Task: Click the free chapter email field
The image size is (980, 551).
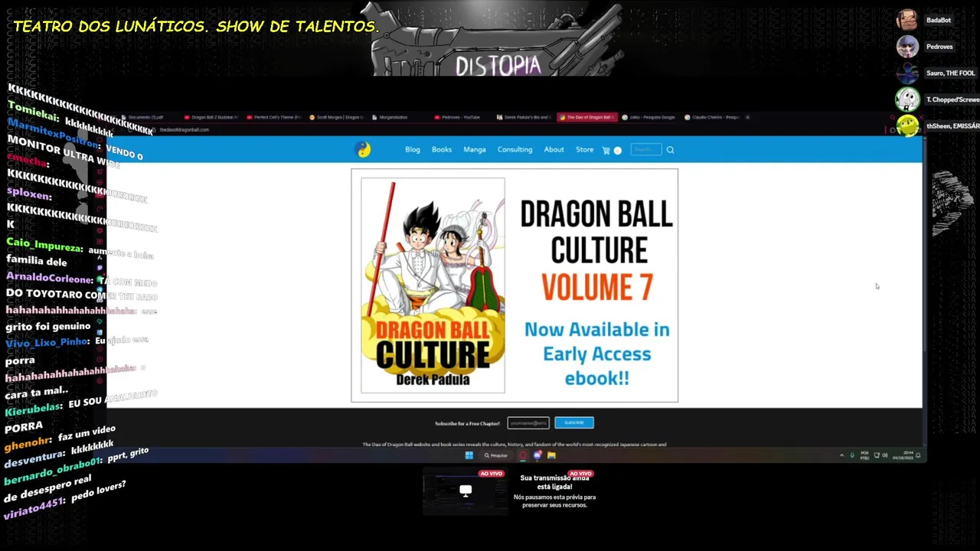Action: coord(528,422)
